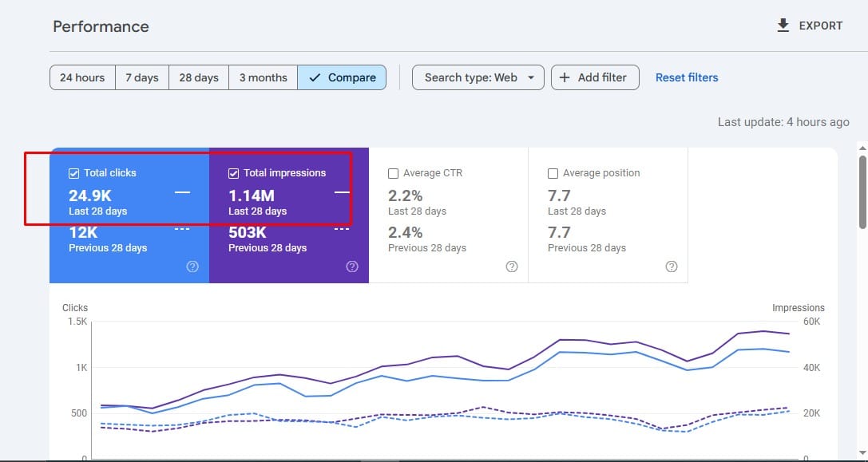This screenshot has height=462, width=868.
Task: Switch to 28 days date range
Action: (x=199, y=77)
